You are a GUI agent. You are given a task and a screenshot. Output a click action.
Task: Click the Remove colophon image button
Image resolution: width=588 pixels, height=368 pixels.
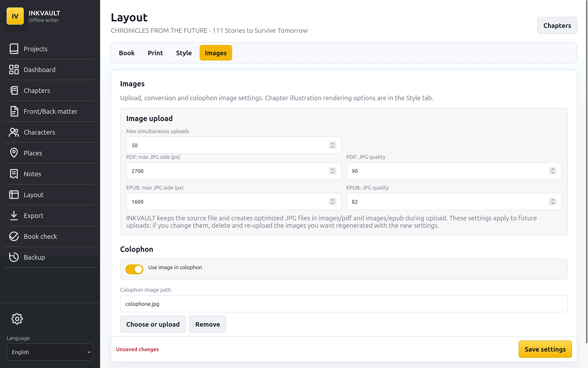tap(208, 324)
